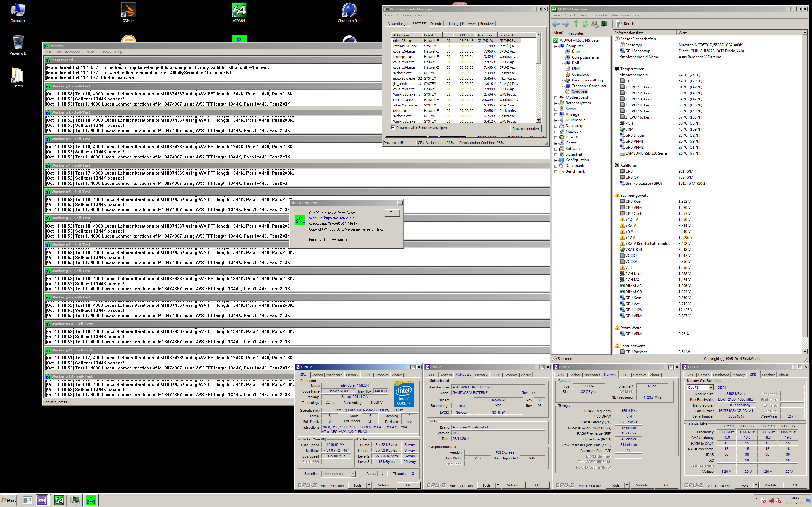Switch to Leistung tab in Task-Manager
The width and height of the screenshot is (812, 507).
pos(452,24)
